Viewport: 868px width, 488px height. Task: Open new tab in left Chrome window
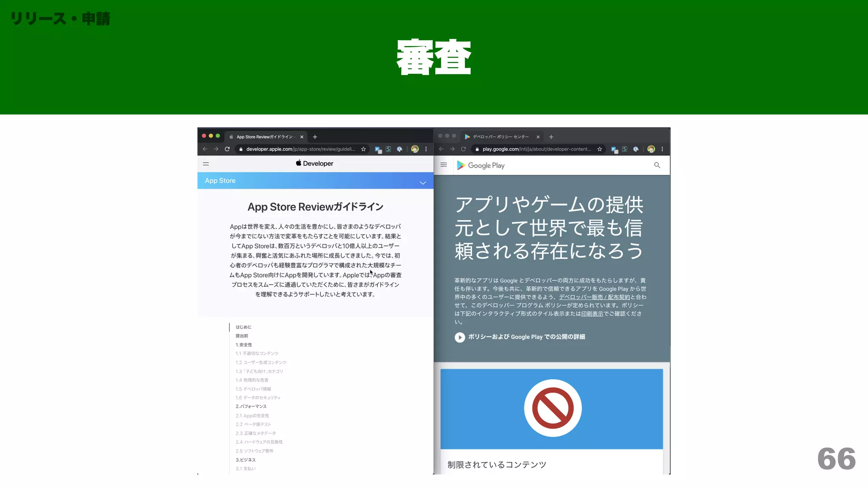click(x=315, y=137)
